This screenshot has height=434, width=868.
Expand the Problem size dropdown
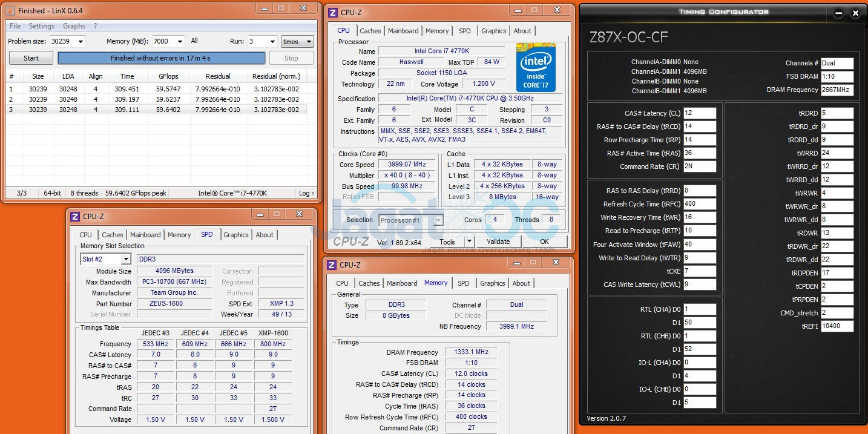pos(81,42)
